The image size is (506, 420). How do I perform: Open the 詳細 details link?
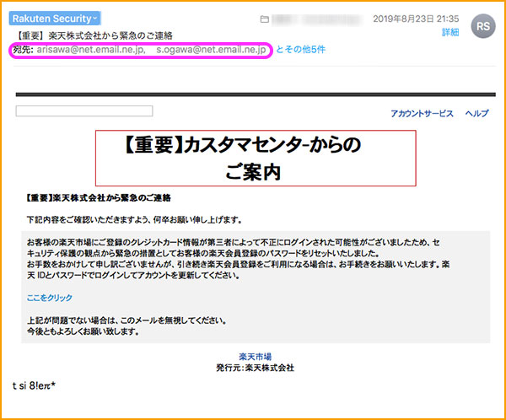coord(450,32)
